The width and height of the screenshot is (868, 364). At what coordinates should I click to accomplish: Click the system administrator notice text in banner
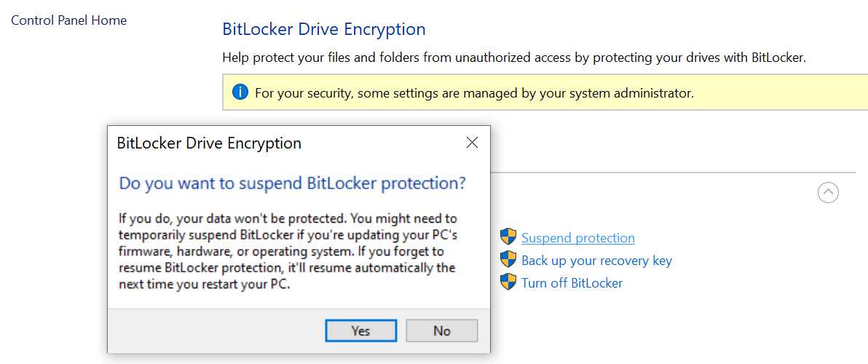pos(474,93)
